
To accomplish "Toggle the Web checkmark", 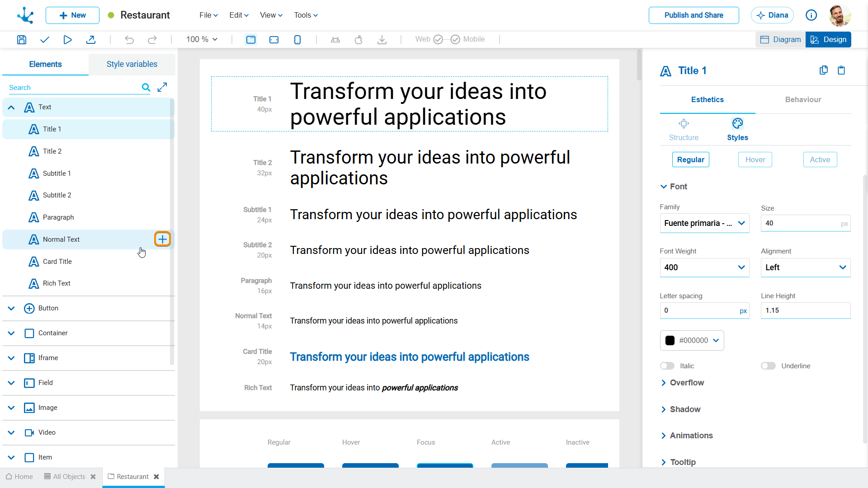I will pos(438,39).
